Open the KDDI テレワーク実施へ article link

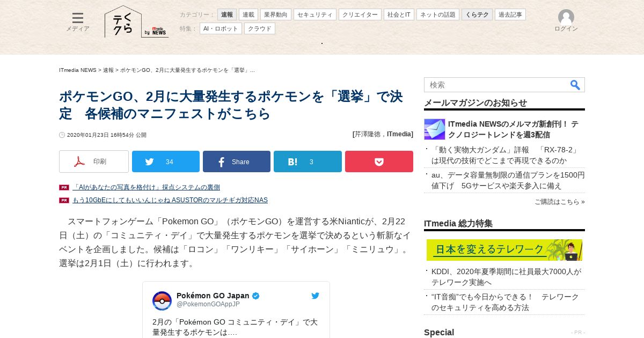506,277
